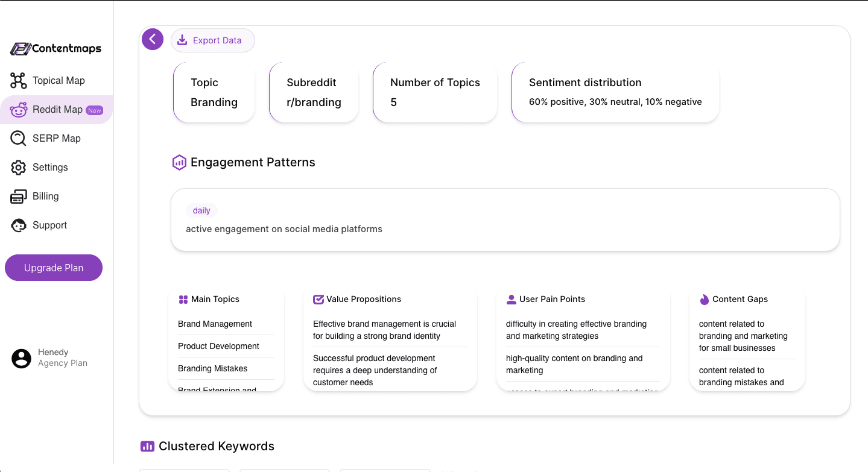
Task: Click the Engagement Patterns hexagon icon
Action: pos(179,162)
